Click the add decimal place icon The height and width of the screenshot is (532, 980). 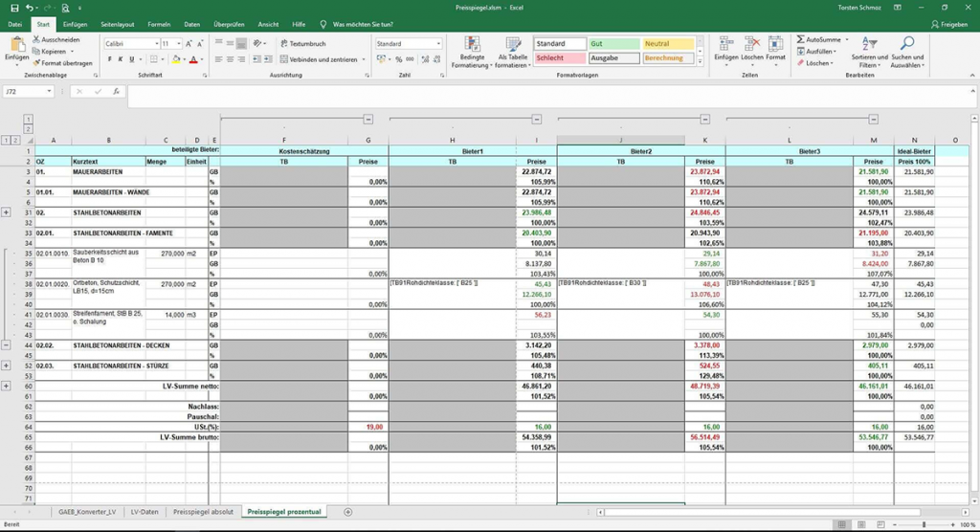click(425, 59)
